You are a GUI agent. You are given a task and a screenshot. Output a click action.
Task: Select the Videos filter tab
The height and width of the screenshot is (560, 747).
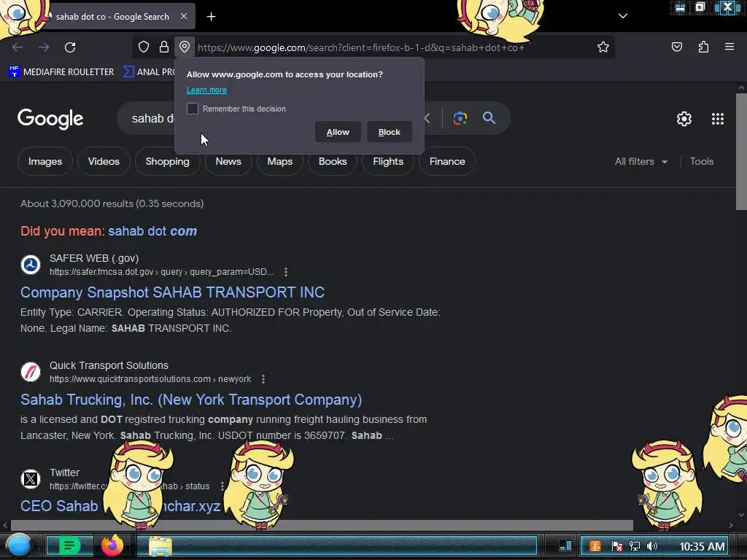click(x=104, y=161)
